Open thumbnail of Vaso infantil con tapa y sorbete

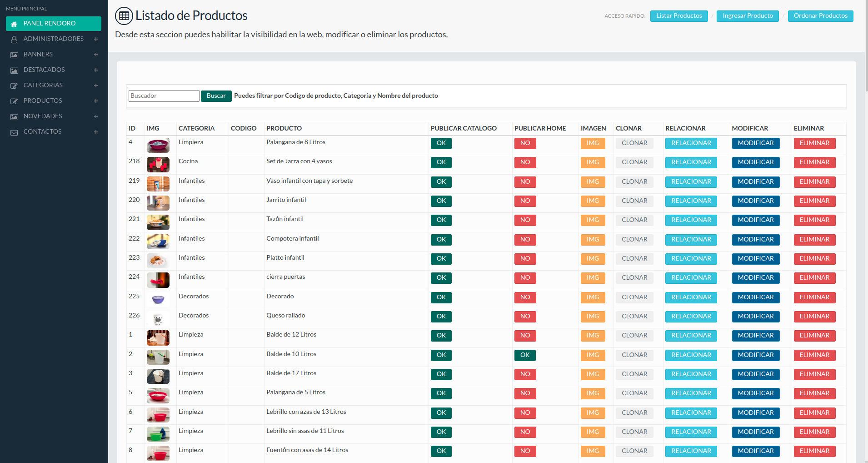pos(158,184)
